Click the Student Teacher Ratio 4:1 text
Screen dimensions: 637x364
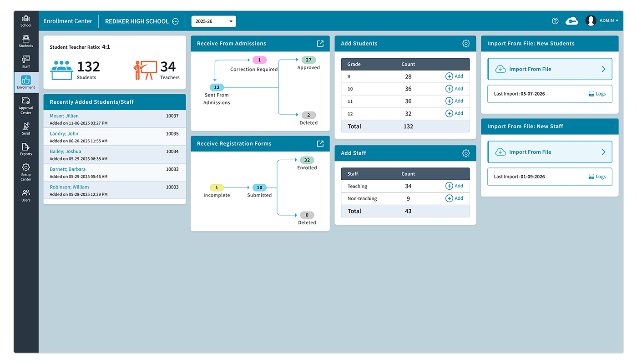(80, 47)
